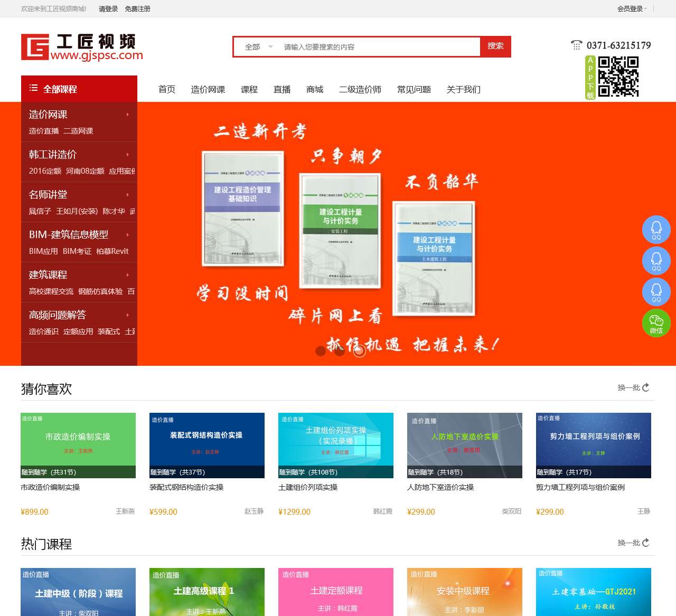Open the 造价直播 sidebar link

(x=44, y=131)
